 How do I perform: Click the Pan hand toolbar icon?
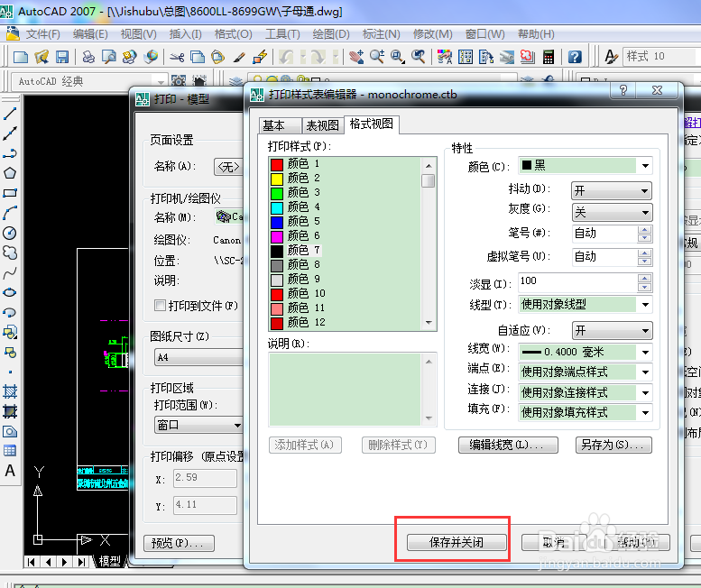click(x=356, y=57)
